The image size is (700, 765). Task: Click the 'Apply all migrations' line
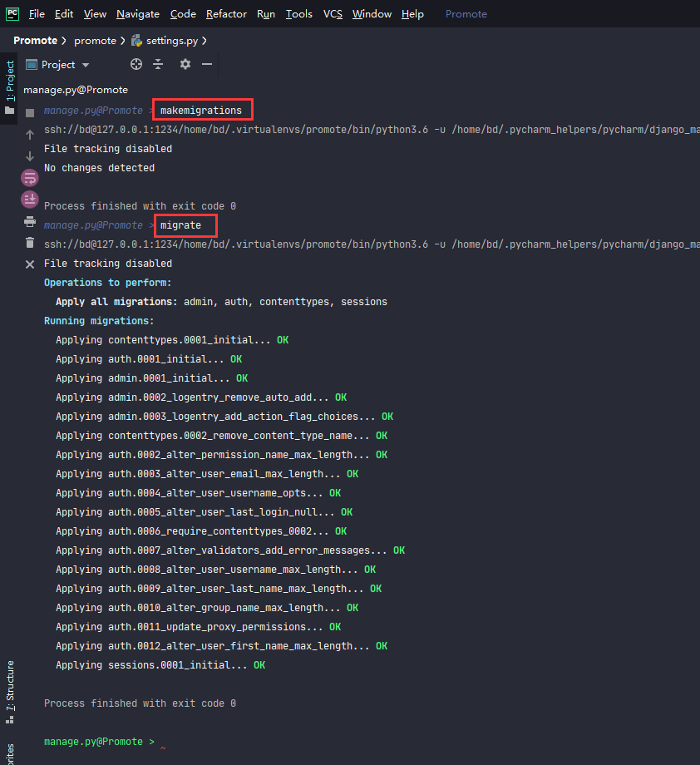[221, 302]
